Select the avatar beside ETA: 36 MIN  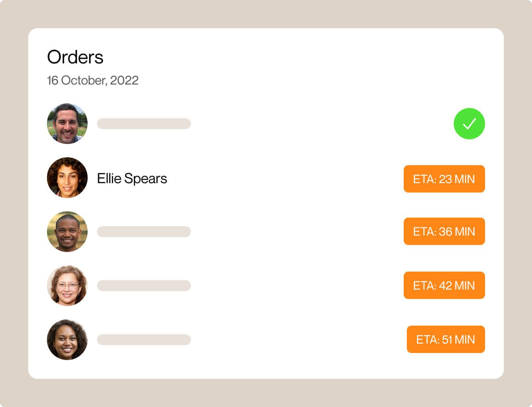67,232
